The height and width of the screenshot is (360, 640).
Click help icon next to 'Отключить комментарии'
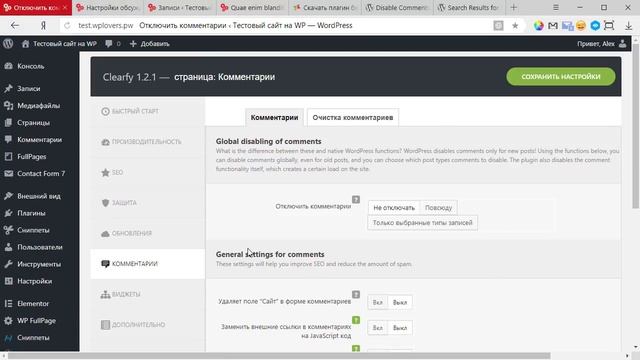tap(356, 200)
